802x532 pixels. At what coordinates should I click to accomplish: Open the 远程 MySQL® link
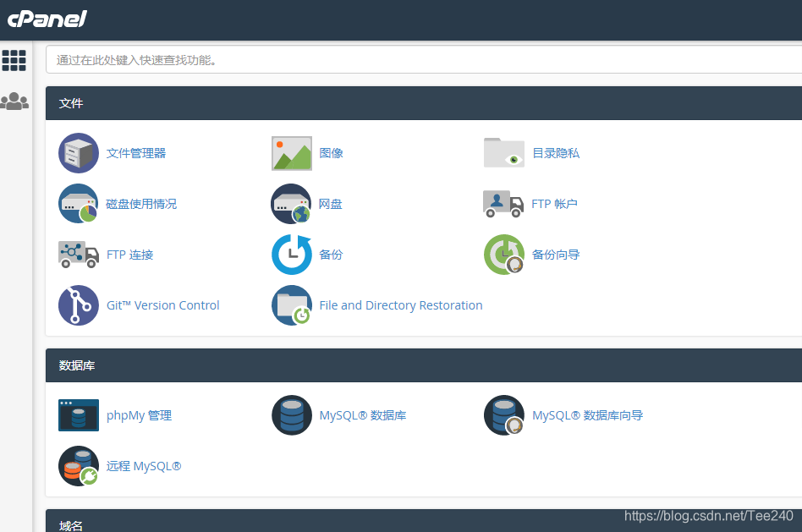(x=144, y=466)
